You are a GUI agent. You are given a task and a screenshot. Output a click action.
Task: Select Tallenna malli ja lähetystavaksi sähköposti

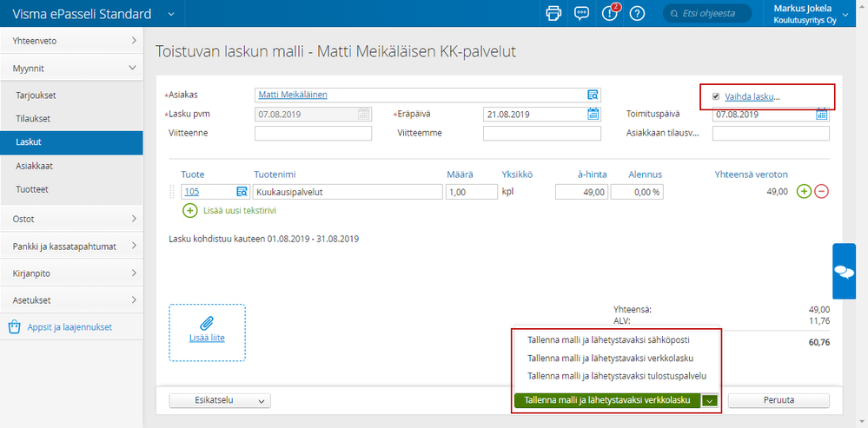[608, 339]
